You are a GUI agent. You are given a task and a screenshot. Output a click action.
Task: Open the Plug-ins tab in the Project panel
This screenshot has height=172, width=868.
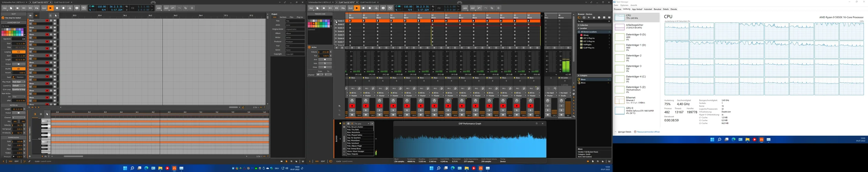[x=300, y=17]
